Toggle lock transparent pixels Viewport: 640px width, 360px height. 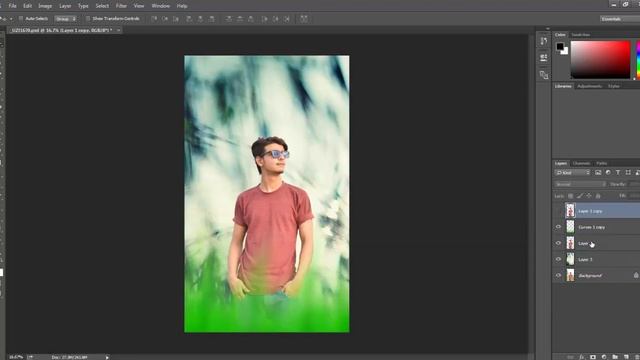click(x=570, y=196)
